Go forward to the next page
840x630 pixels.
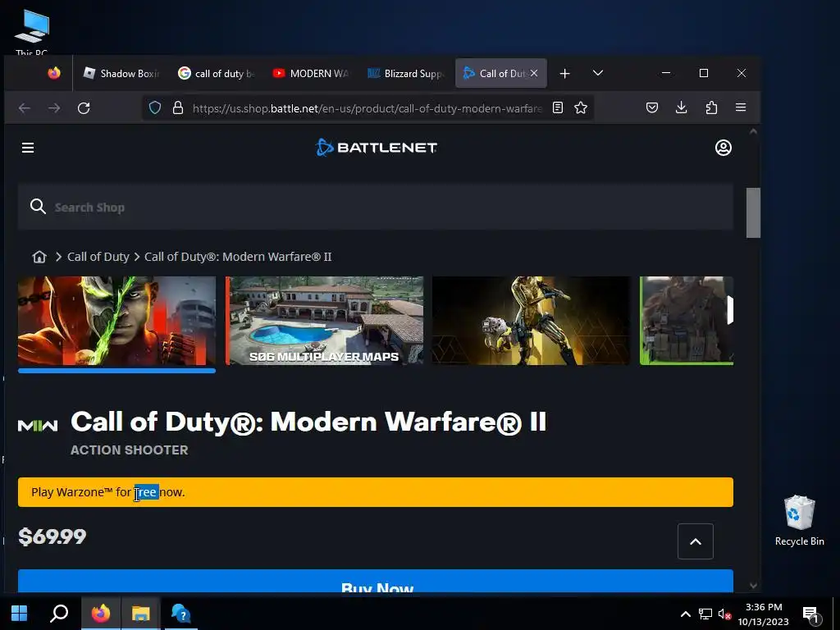[54, 108]
